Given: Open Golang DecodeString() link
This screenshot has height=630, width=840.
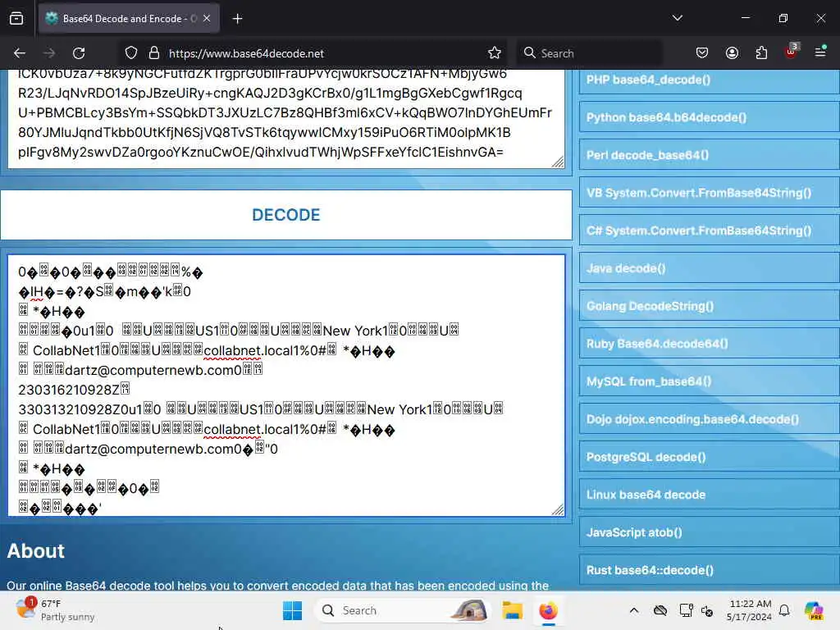Looking at the screenshot, I should (x=710, y=307).
